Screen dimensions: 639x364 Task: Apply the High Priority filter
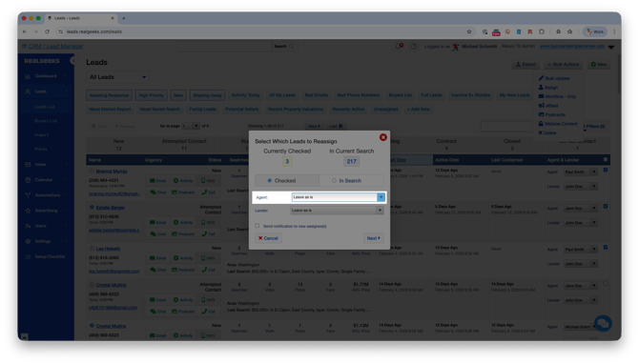[x=151, y=95]
